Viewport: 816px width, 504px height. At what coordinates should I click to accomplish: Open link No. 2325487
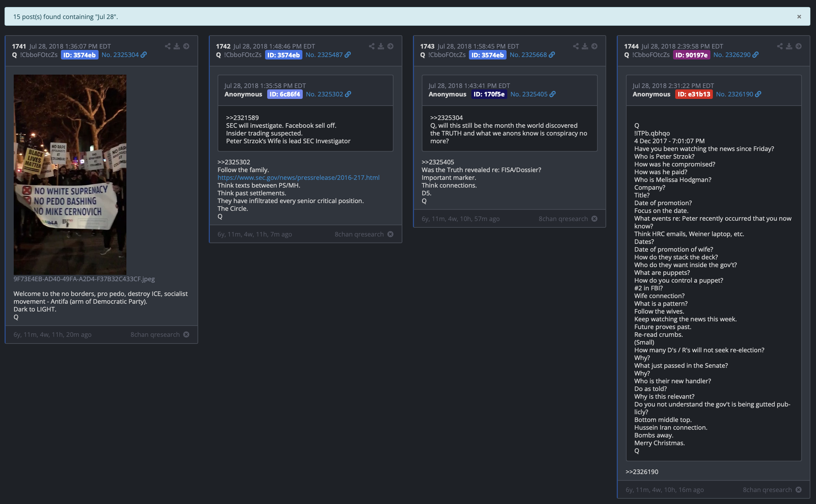[x=328, y=55]
